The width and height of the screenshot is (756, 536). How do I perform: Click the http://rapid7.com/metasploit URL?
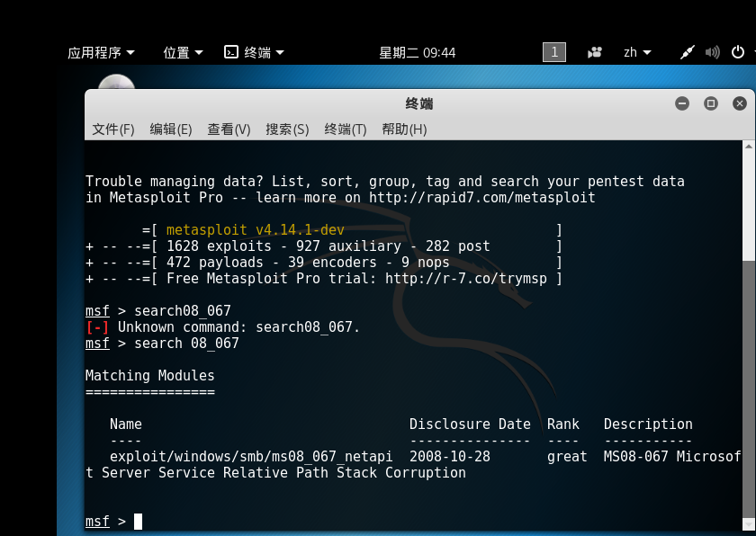pos(481,198)
